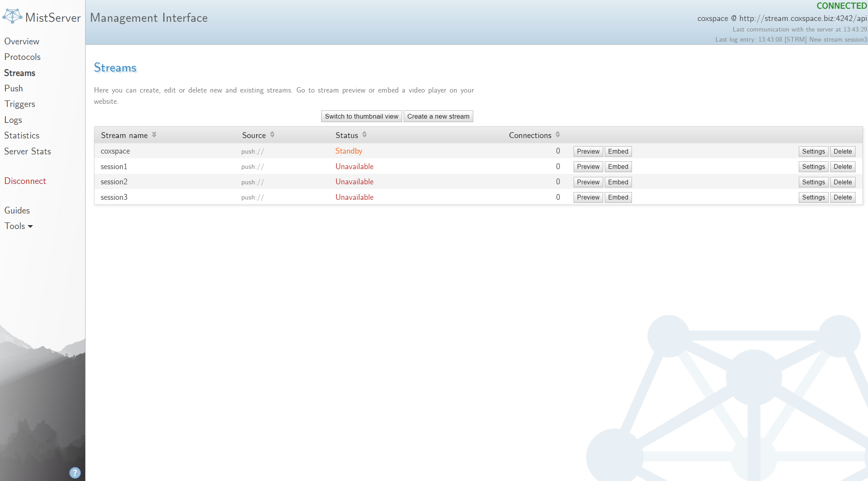
Task: Embed the session2 stream
Action: (618, 182)
